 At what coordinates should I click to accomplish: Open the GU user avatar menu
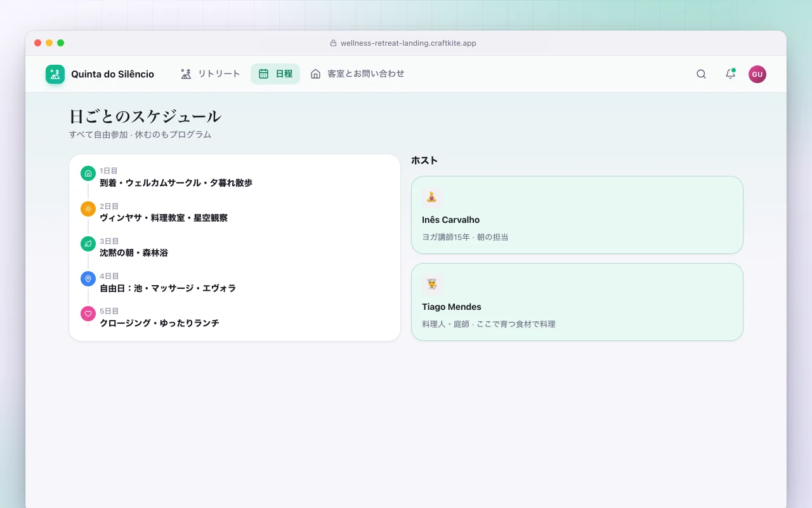(x=757, y=74)
